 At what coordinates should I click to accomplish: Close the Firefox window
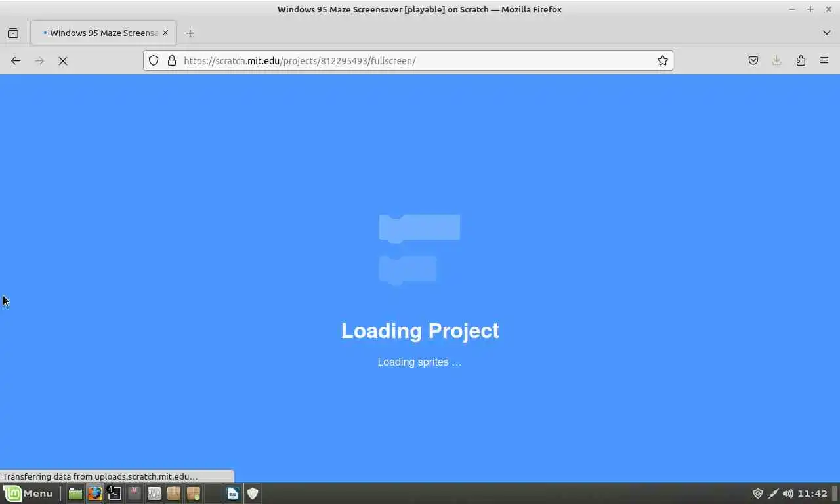(x=829, y=9)
